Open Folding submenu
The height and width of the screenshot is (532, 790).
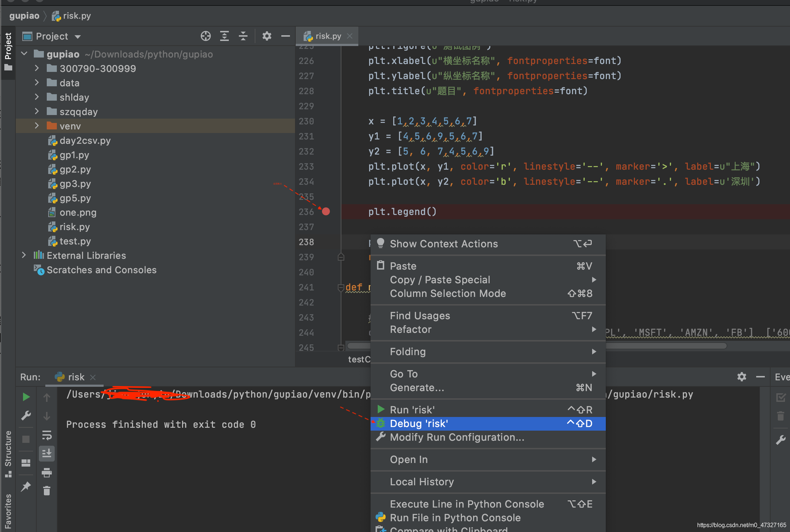(x=488, y=352)
